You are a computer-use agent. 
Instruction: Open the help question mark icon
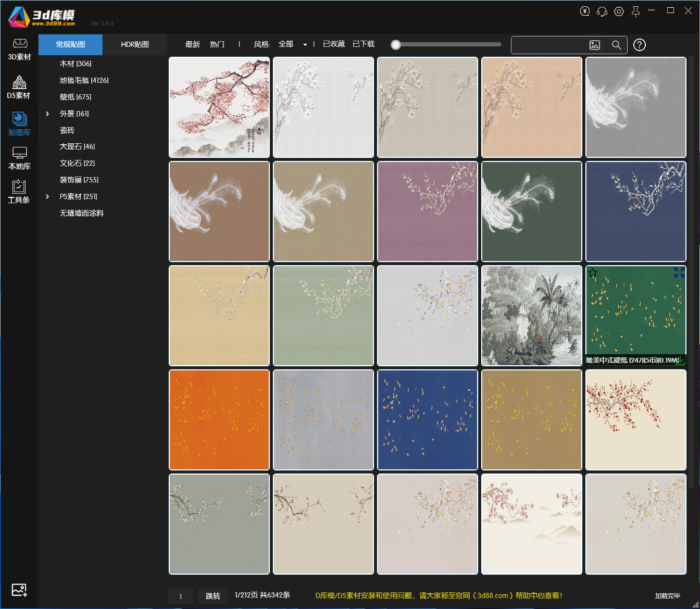640,45
